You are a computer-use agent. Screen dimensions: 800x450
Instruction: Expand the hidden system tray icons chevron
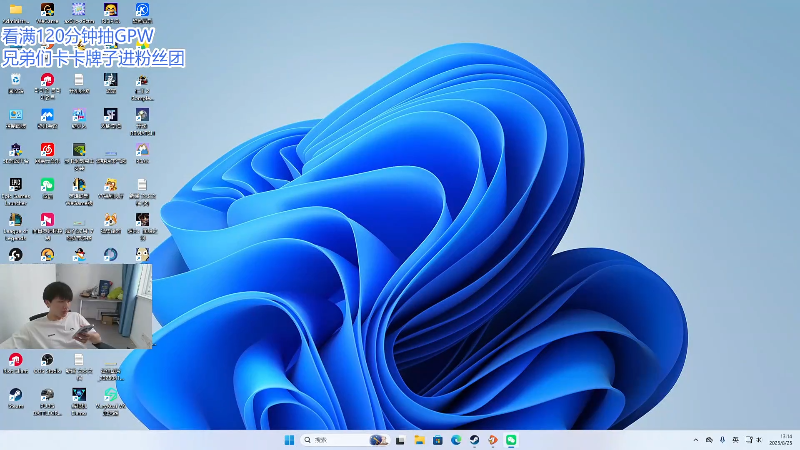696,440
